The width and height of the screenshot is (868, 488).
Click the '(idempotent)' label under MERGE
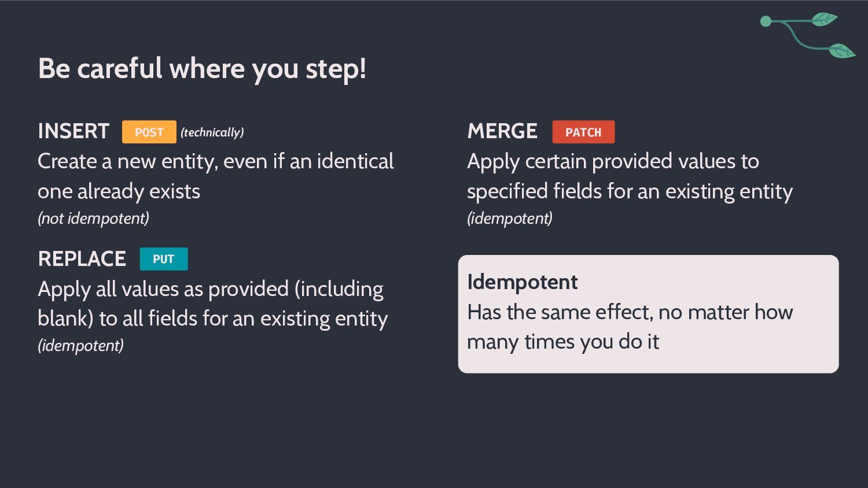point(510,219)
